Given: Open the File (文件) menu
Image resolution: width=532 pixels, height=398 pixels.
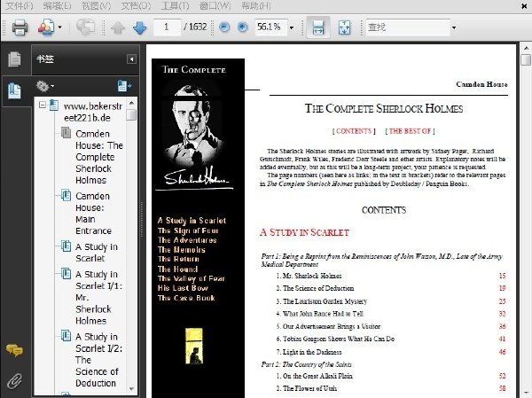Looking at the screenshot, I should tap(20, 6).
